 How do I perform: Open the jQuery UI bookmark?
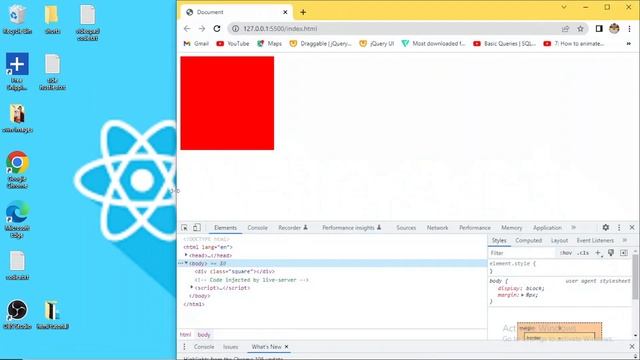(x=376, y=43)
